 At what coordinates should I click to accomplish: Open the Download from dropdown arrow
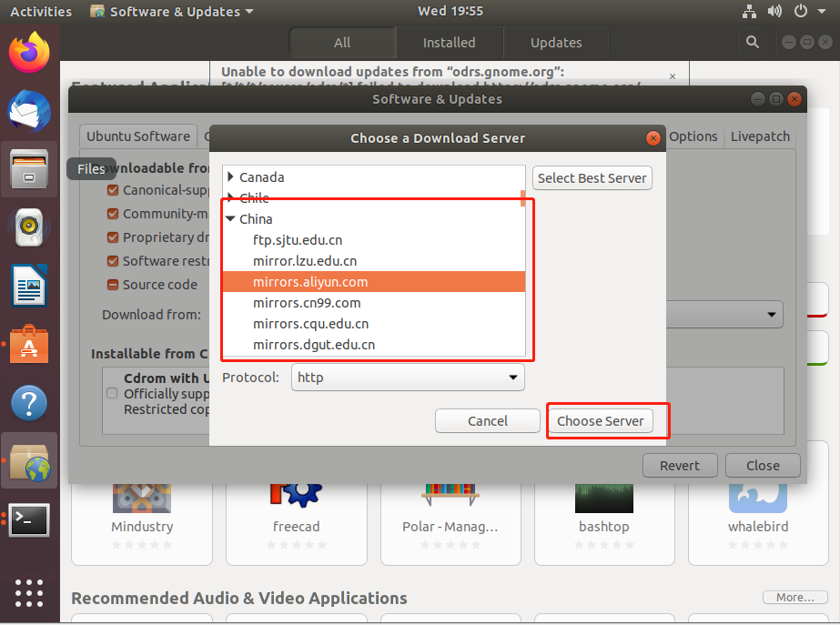[x=772, y=315]
